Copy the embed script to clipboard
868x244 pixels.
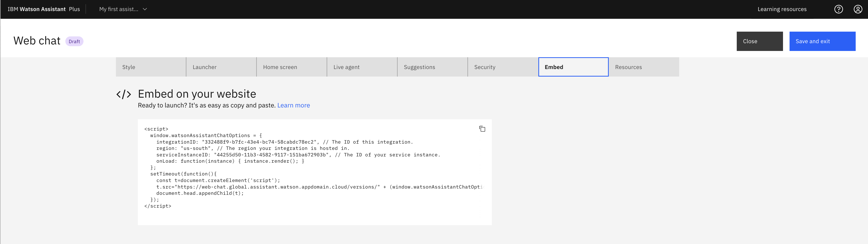[482, 129]
